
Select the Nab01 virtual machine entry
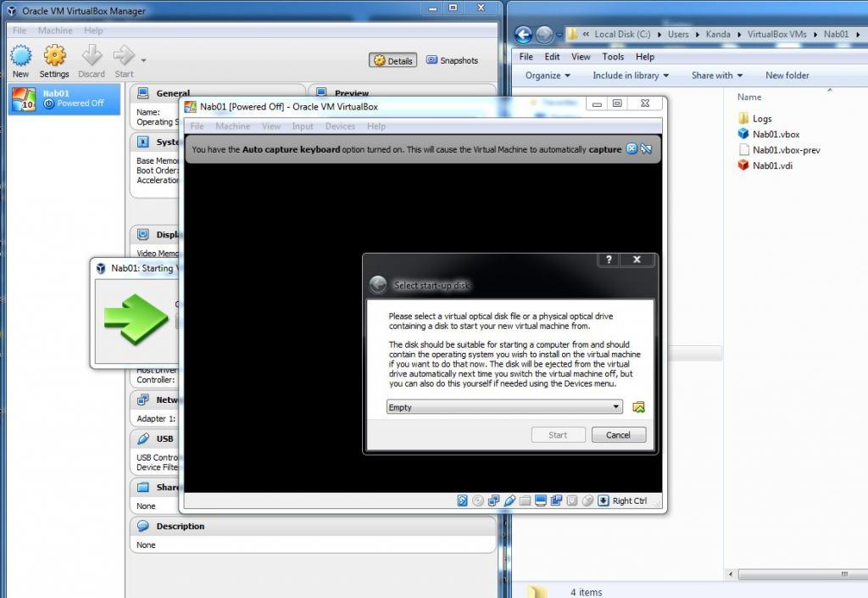(x=64, y=99)
